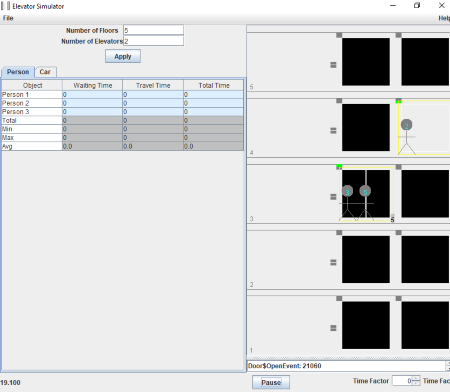Click the green indicator above floor 4 elevator
This screenshot has height=392, width=450.
[x=398, y=101]
